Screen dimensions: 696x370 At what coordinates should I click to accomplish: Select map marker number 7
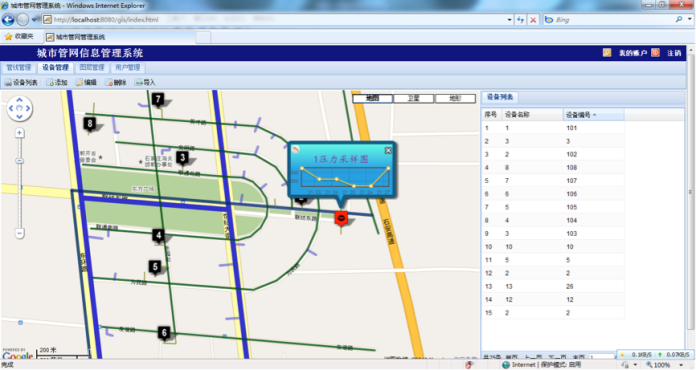click(x=158, y=99)
